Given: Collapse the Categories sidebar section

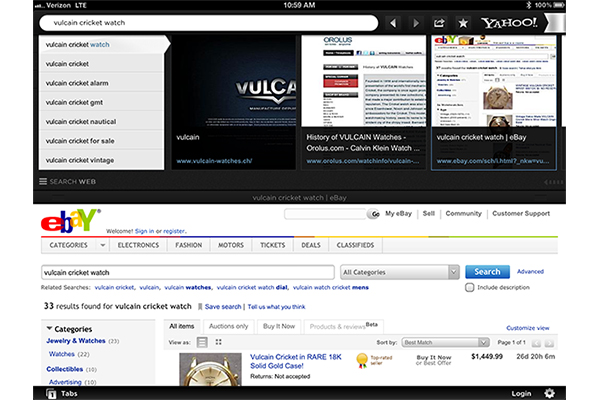Looking at the screenshot, I should click(x=48, y=328).
